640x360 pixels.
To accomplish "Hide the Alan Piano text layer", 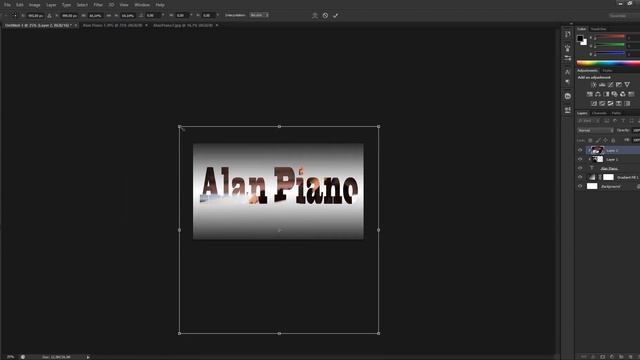I will click(580, 168).
